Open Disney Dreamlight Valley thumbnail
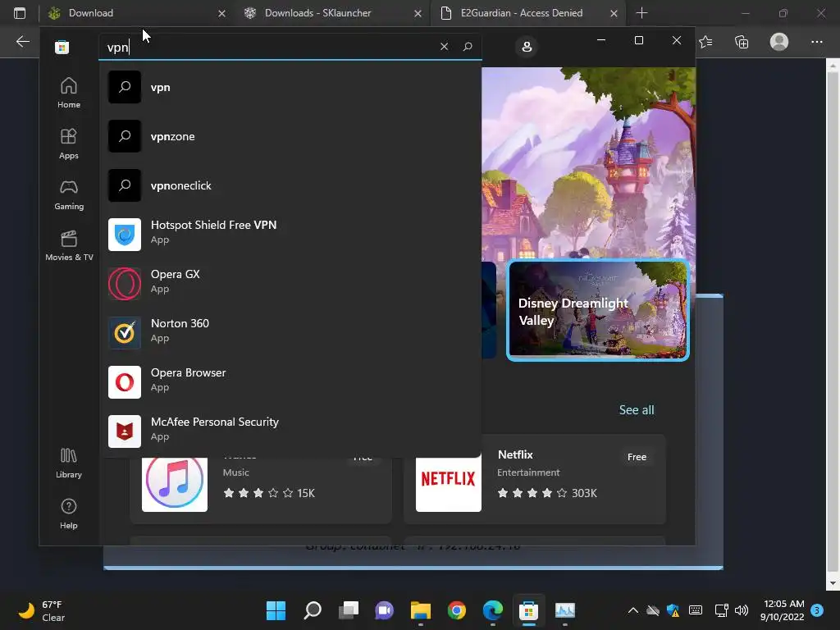The height and width of the screenshot is (630, 840). tap(598, 311)
